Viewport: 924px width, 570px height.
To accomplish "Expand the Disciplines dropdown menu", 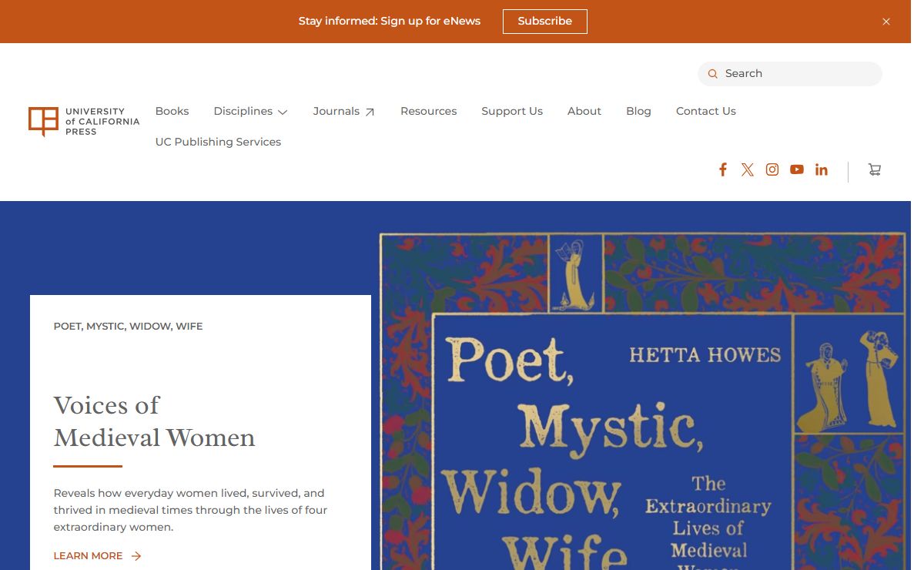I will [x=250, y=111].
